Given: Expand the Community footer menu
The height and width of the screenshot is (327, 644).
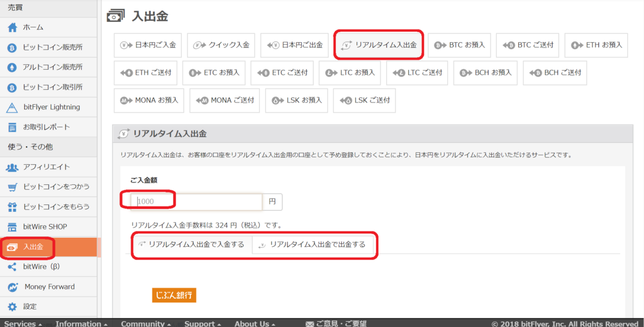Looking at the screenshot, I should point(146,324).
